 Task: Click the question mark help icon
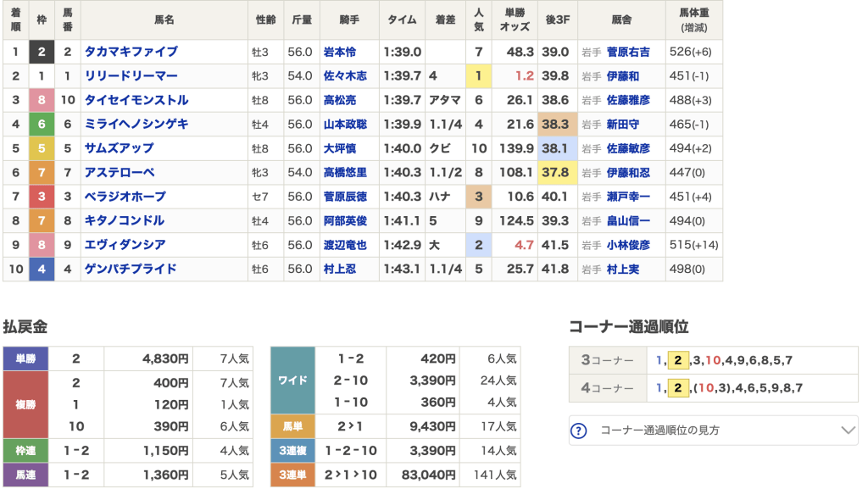[578, 431]
